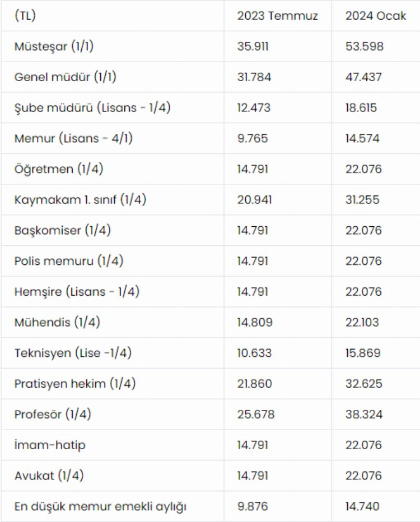Click the "Öğretmen (1/4)" row label
Screen dimensions: 420x522
pos(59,169)
